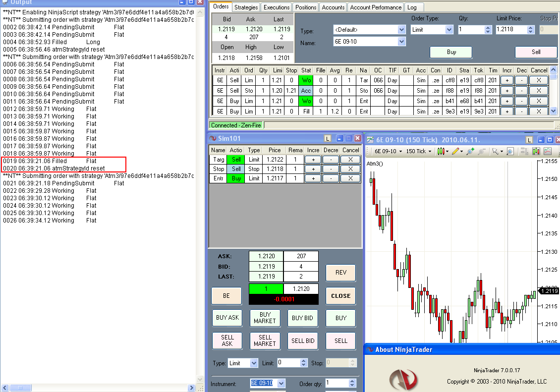The width and height of the screenshot is (560, 392).
Task: Switch to the Positions tab
Action: pyautogui.click(x=306, y=7)
